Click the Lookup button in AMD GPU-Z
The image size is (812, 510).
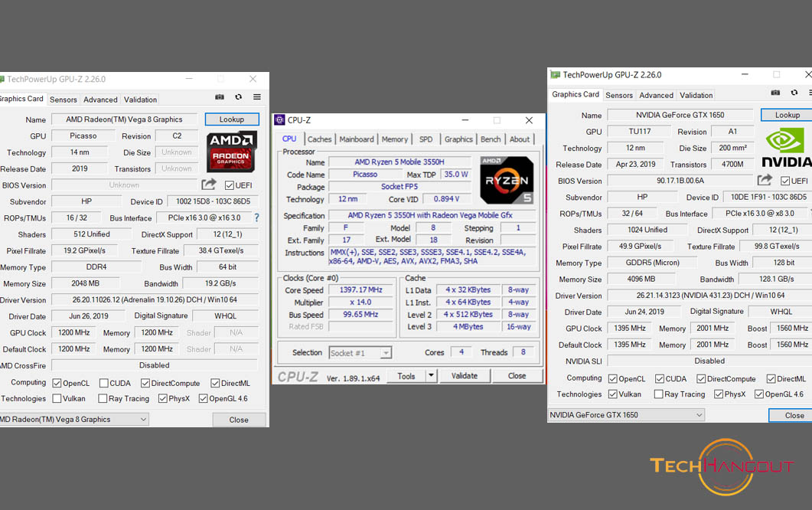click(231, 119)
